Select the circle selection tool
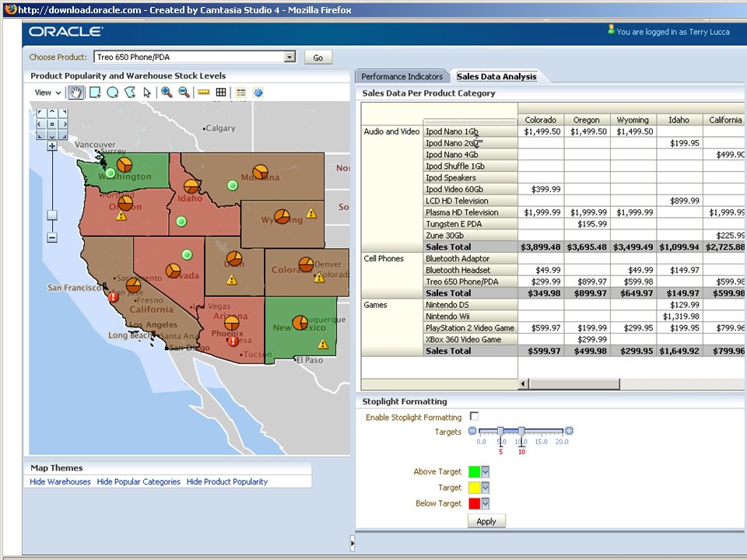 click(x=112, y=93)
